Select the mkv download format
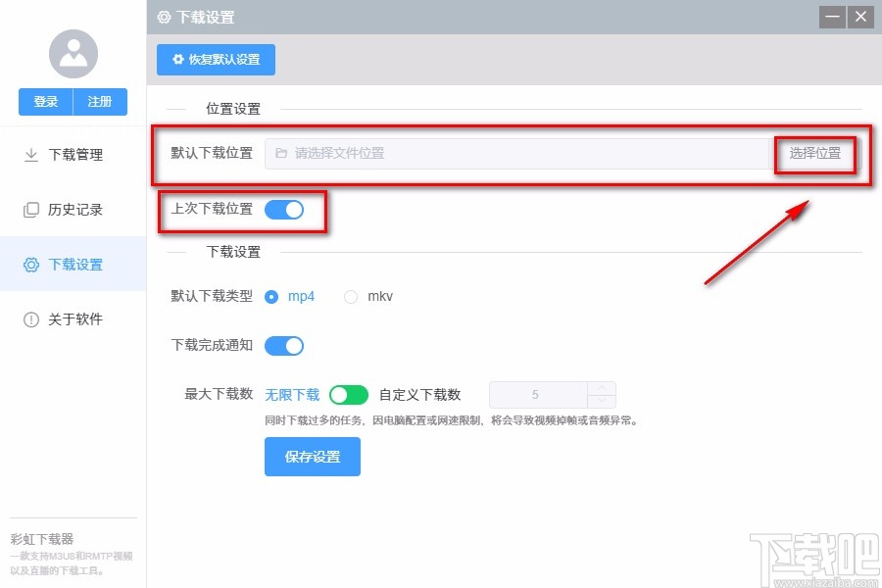The height and width of the screenshot is (588, 882). tap(350, 296)
